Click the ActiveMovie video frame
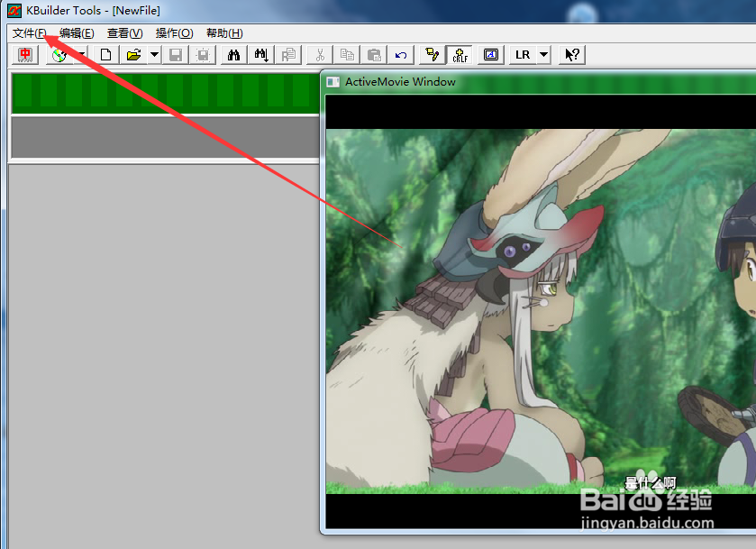Image resolution: width=756 pixels, height=549 pixels. point(541,311)
